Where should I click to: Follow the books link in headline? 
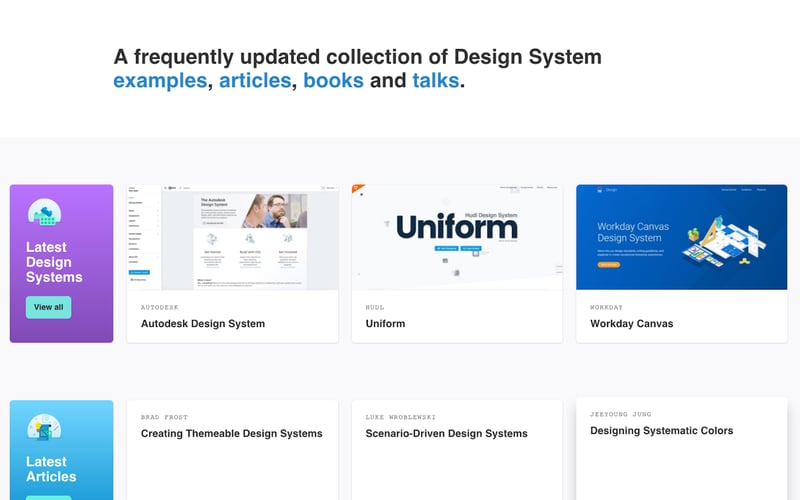click(333, 81)
